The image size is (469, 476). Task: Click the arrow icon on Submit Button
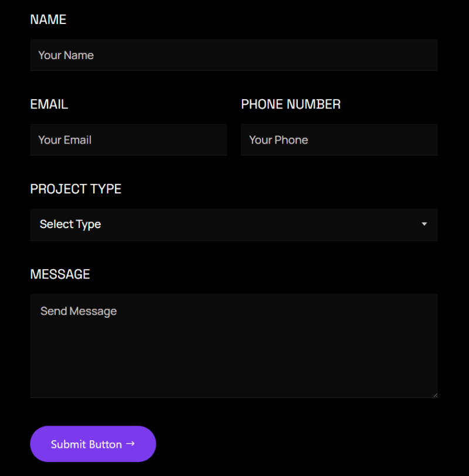pos(131,444)
